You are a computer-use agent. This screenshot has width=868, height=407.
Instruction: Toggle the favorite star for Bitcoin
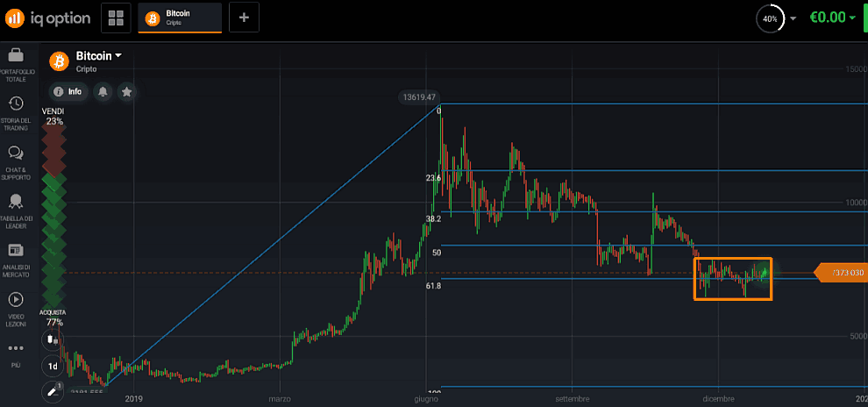click(x=127, y=91)
